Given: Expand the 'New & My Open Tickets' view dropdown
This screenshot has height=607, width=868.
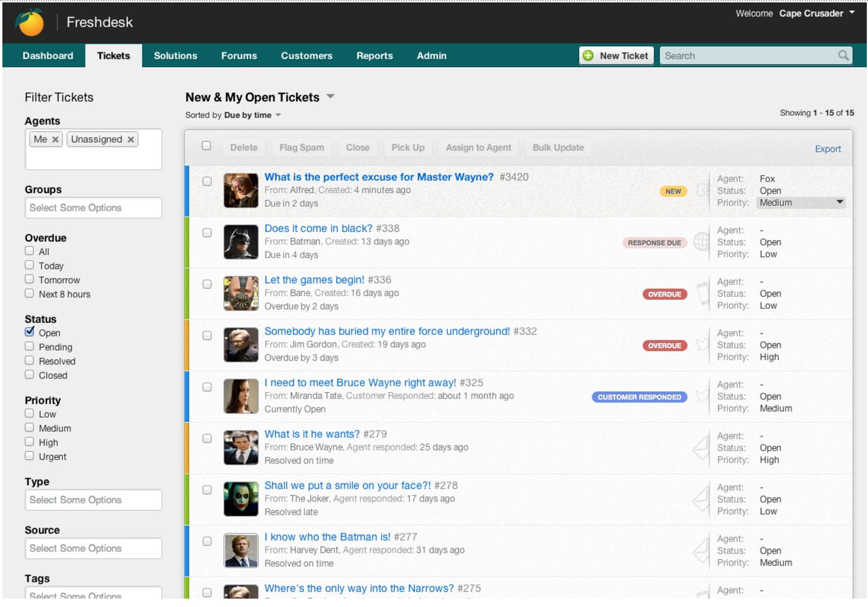Looking at the screenshot, I should pos(330,97).
